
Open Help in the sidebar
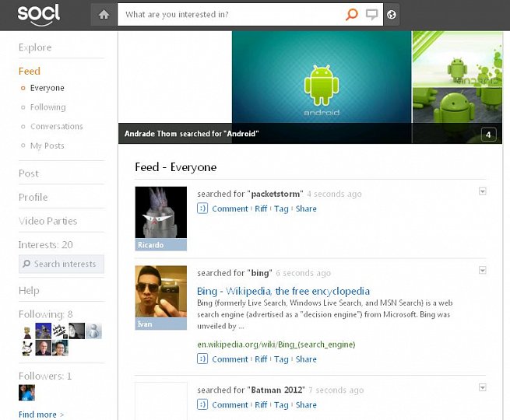tap(29, 290)
